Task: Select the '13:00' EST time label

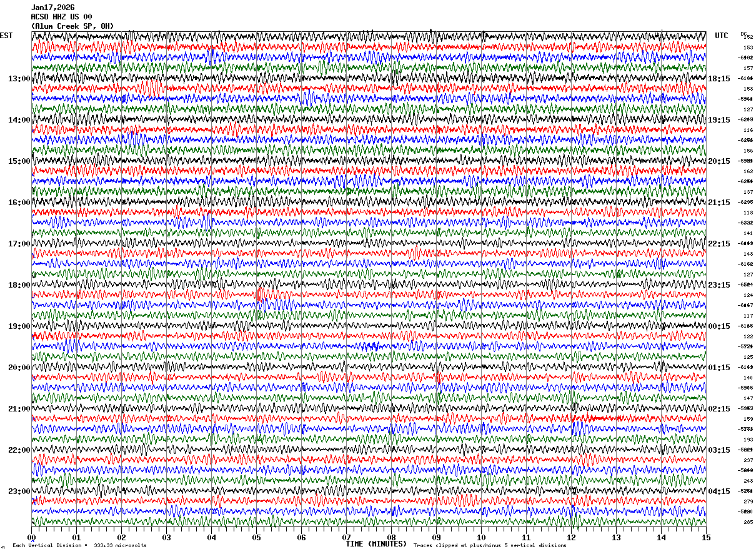Action: [x=19, y=79]
